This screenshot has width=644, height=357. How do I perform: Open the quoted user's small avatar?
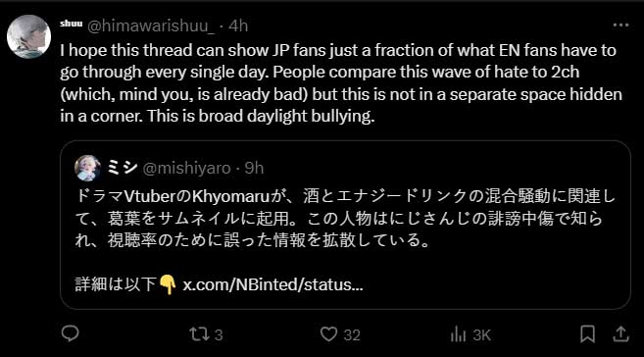click(x=87, y=168)
